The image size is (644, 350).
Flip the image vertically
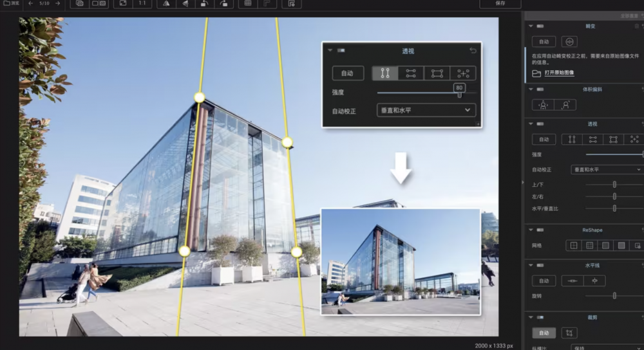click(x=185, y=3)
